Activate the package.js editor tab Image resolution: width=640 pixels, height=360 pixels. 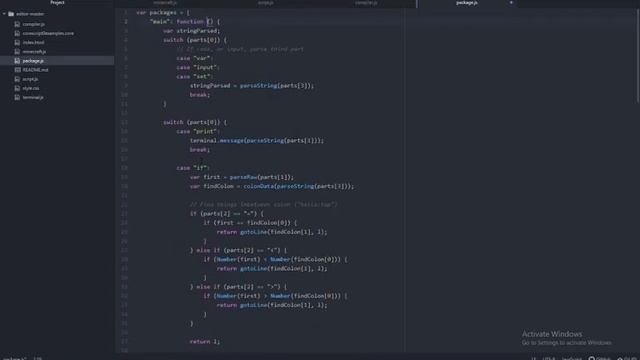467,3
